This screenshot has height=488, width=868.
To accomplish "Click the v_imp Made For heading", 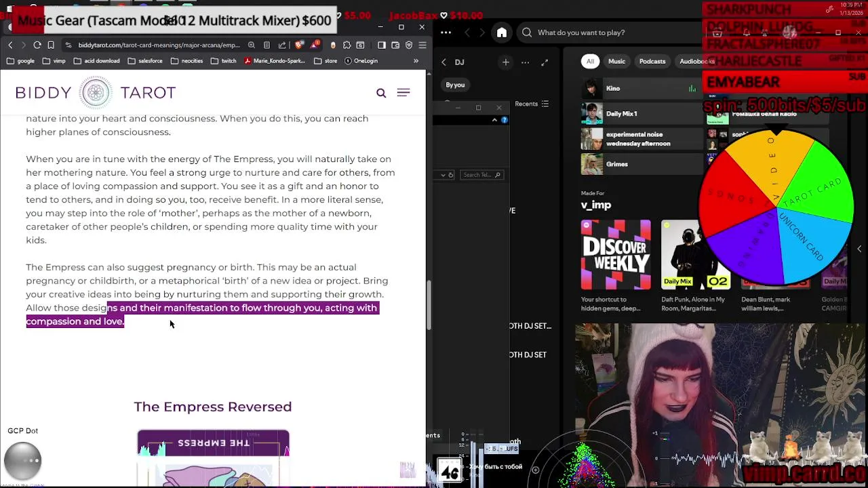I will (595, 205).
